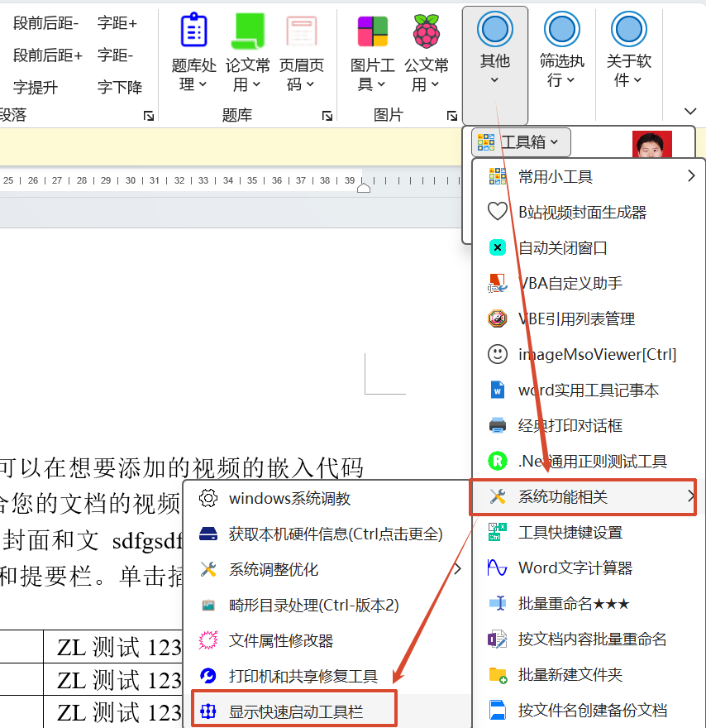Click the printer icon for 经典打印对话框

498,425
